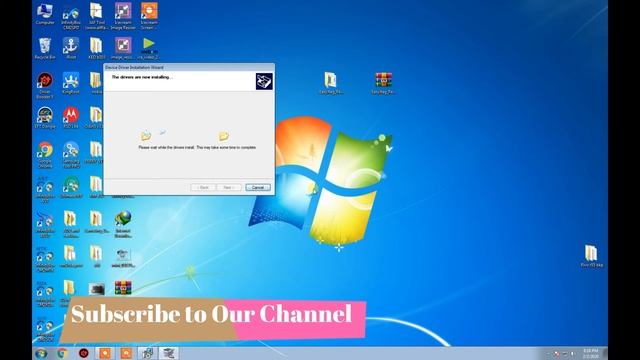Open the lone folder at the desktop's right edge
This screenshot has height=360, width=640.
(x=591, y=256)
